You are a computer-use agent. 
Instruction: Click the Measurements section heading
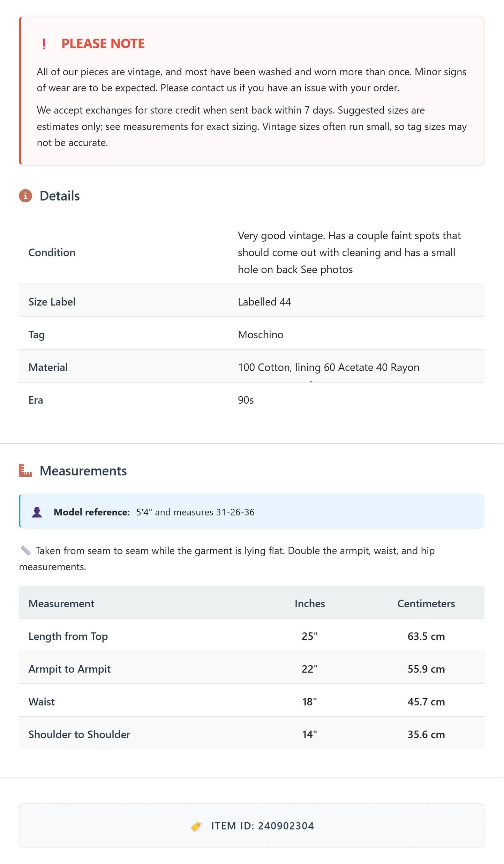(x=83, y=471)
